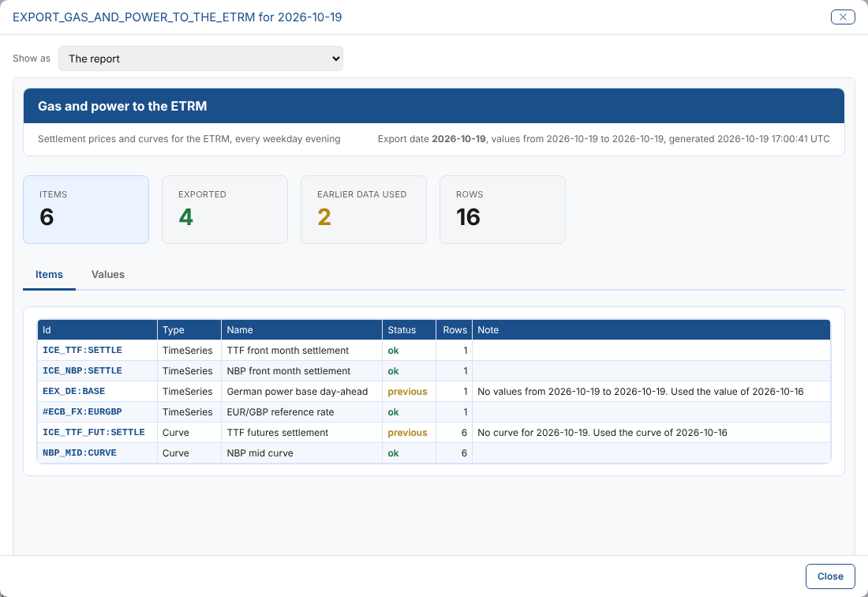868x597 pixels.
Task: Click the Name column header
Action: click(x=301, y=330)
